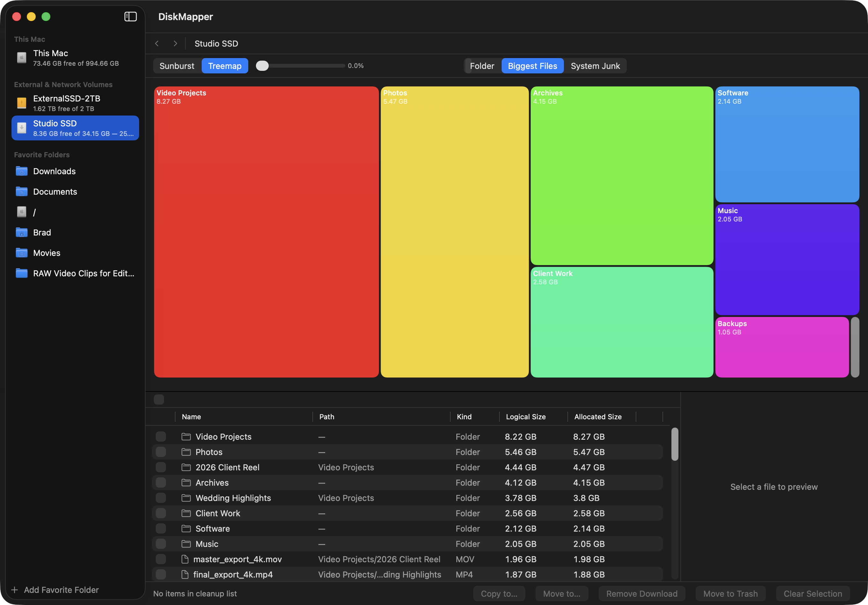Go back with the left chevron
This screenshot has width=868, height=605.
click(x=157, y=43)
